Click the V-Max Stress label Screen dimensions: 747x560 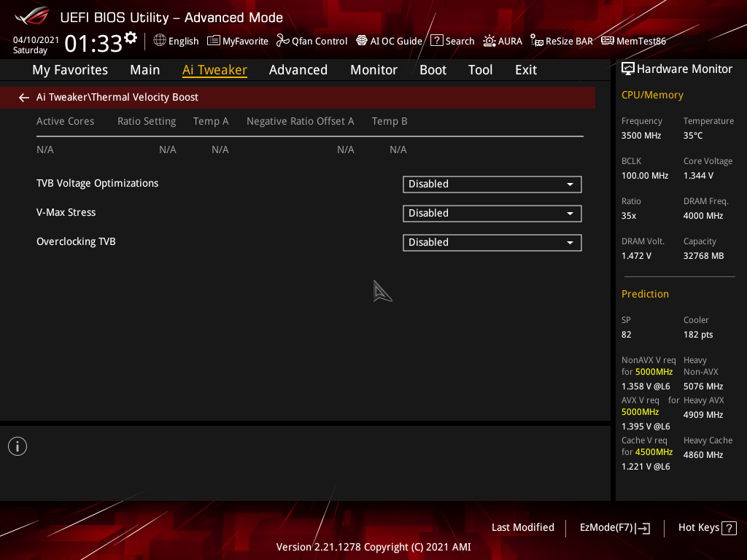(66, 212)
